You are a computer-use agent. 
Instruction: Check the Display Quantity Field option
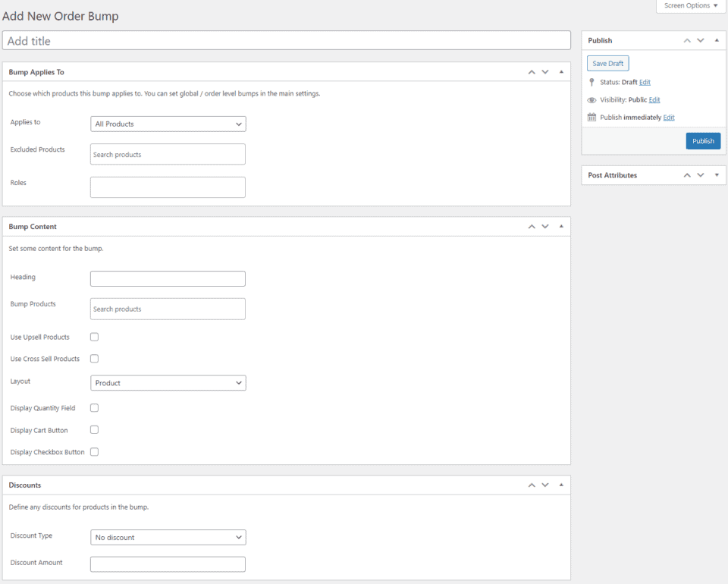94,408
